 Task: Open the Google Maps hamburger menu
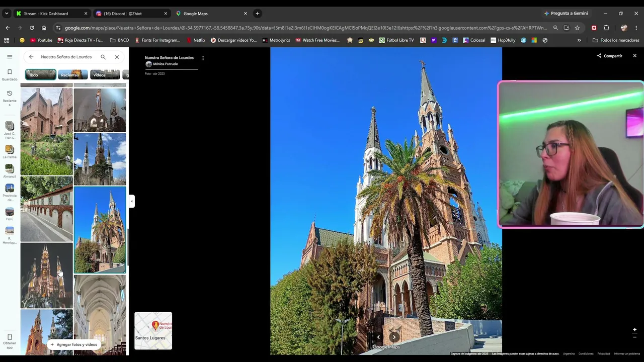pyautogui.click(x=10, y=57)
